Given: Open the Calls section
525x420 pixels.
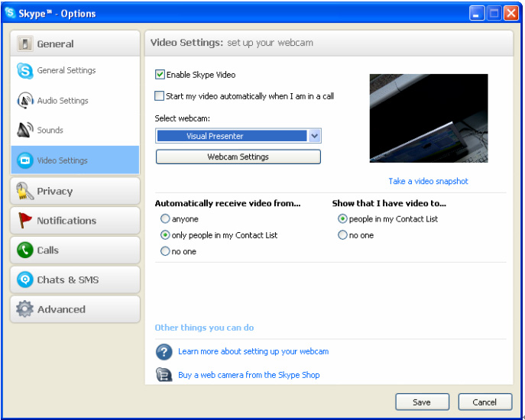Looking at the screenshot, I should [x=75, y=250].
